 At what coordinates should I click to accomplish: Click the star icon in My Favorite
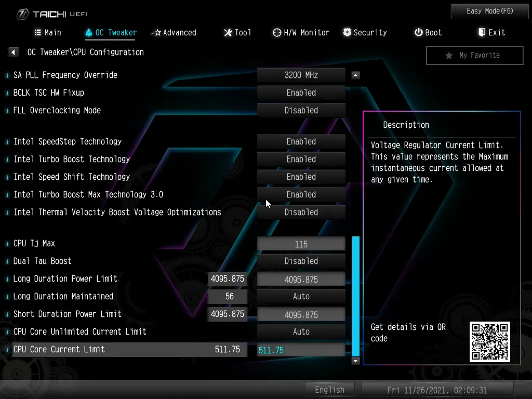[x=449, y=55]
